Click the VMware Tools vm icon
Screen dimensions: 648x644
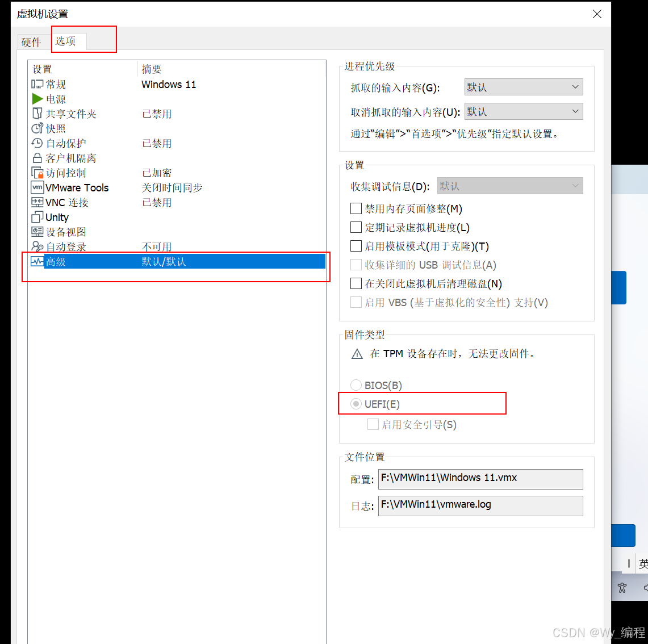click(37, 187)
